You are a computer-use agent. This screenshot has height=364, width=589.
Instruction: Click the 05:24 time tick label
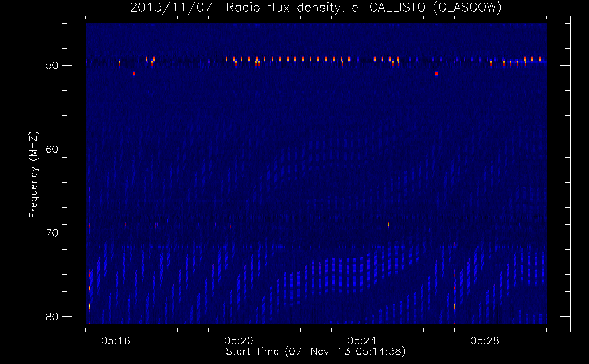coord(361,341)
